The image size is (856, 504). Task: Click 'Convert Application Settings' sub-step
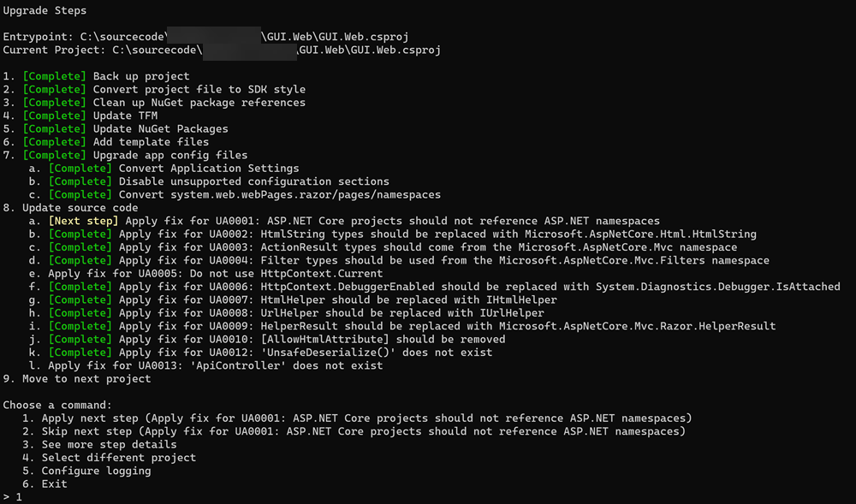click(x=163, y=168)
